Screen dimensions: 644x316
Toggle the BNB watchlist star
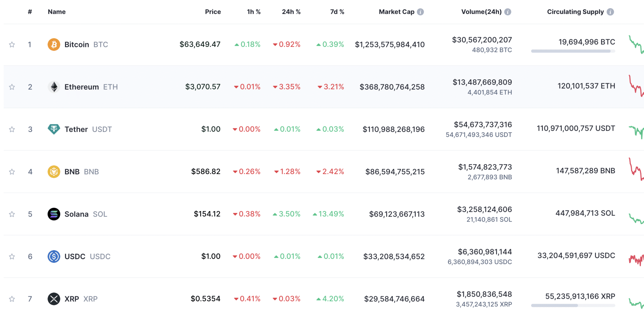12,172
